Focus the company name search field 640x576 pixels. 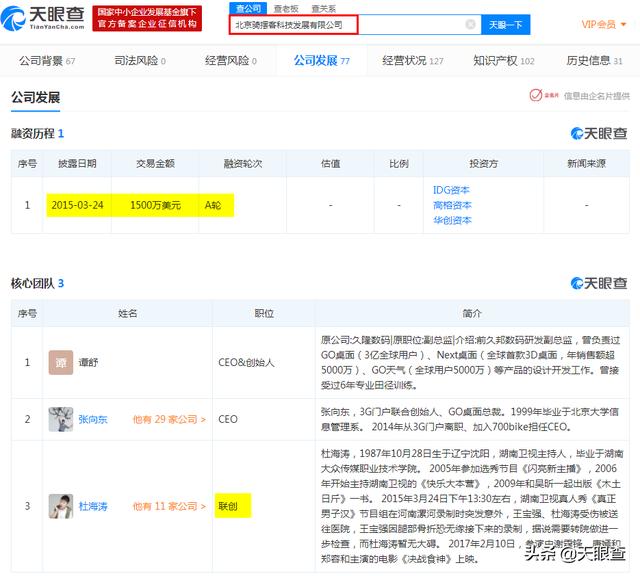(355, 24)
